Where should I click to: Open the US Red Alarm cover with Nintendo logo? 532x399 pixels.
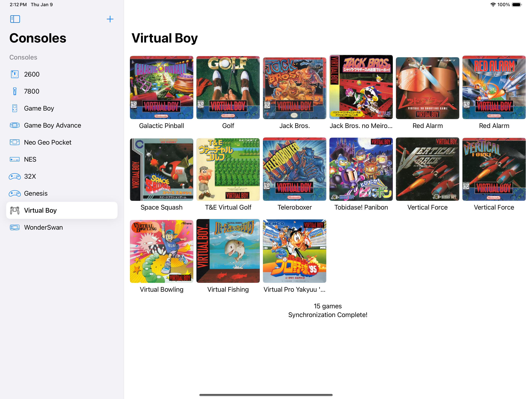point(494,88)
